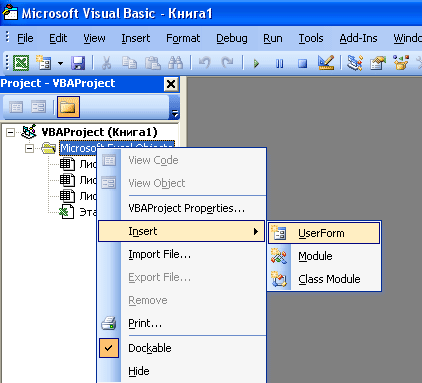The image size is (422, 383).
Task: Open the Insert menu in menu bar
Action: pos(136,38)
